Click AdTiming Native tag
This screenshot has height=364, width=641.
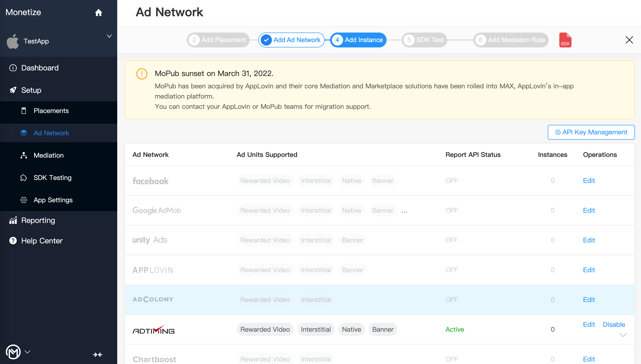point(351,329)
